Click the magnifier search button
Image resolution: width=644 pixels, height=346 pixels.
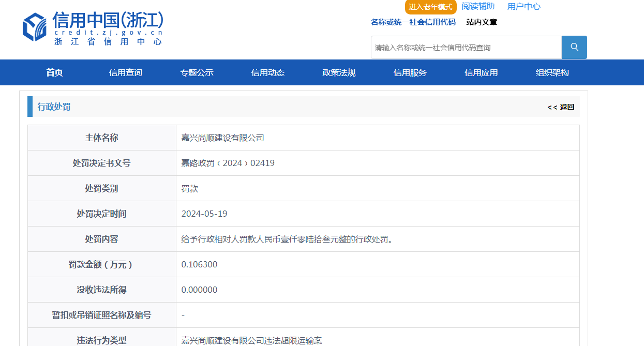point(574,47)
